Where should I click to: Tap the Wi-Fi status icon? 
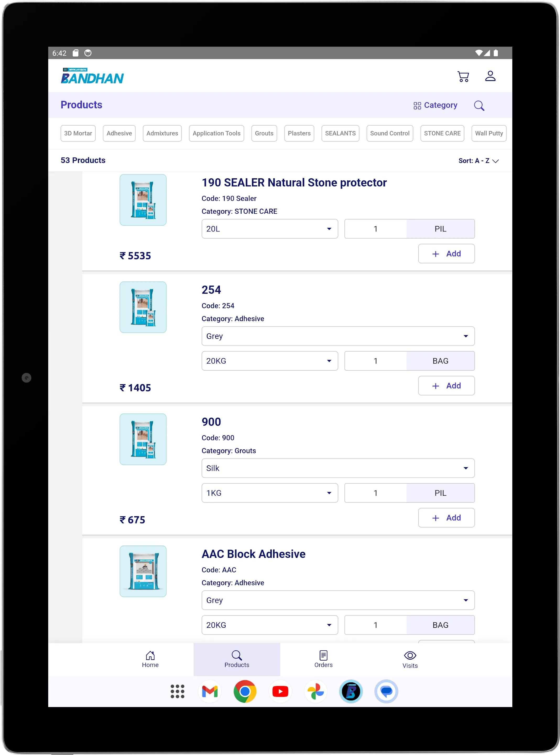point(479,53)
